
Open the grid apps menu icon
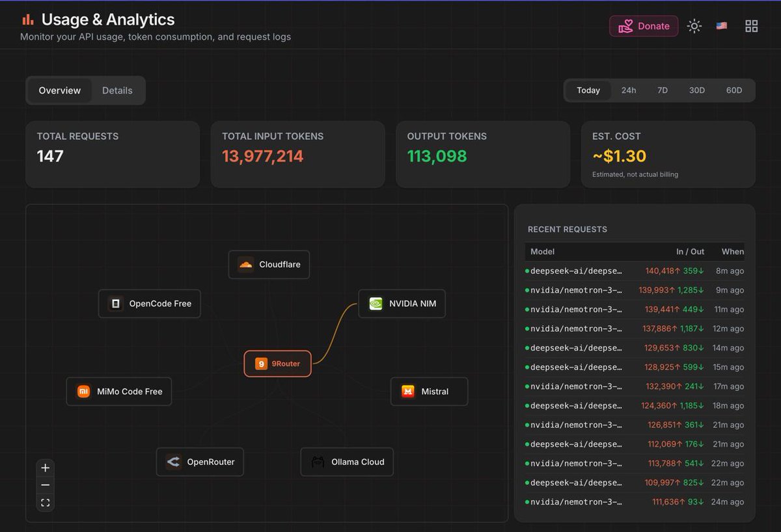(x=752, y=26)
